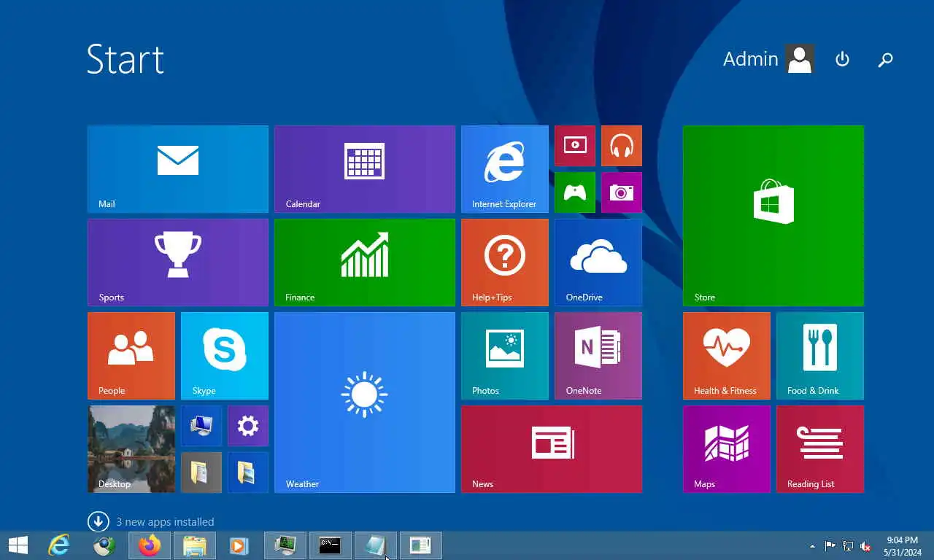Open the Documents folder small tile
This screenshot has width=934, height=560.
pyautogui.click(x=201, y=472)
